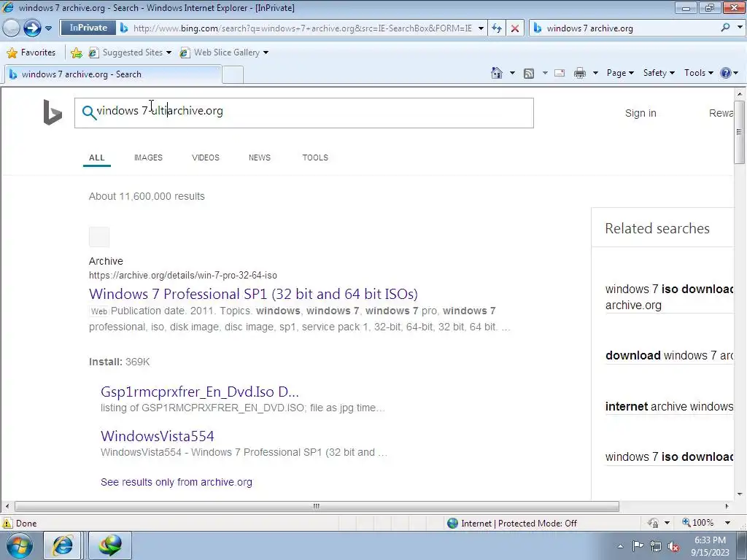The width and height of the screenshot is (747, 560).
Task: Show hidden tray icons arrow
Action: click(620, 546)
